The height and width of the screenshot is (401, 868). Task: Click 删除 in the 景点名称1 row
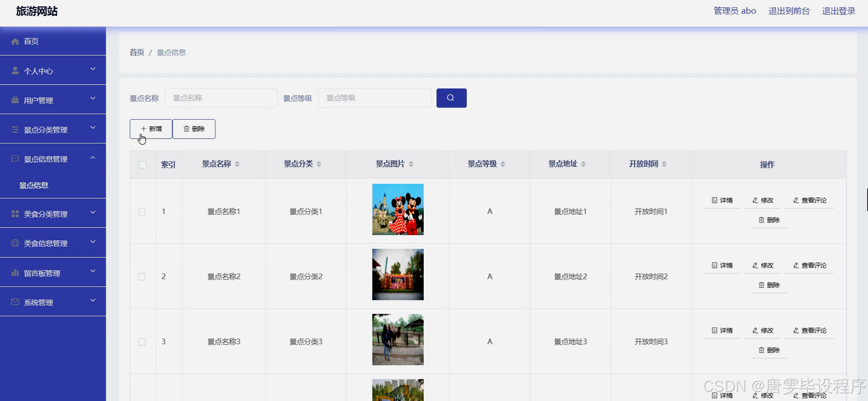coord(769,220)
